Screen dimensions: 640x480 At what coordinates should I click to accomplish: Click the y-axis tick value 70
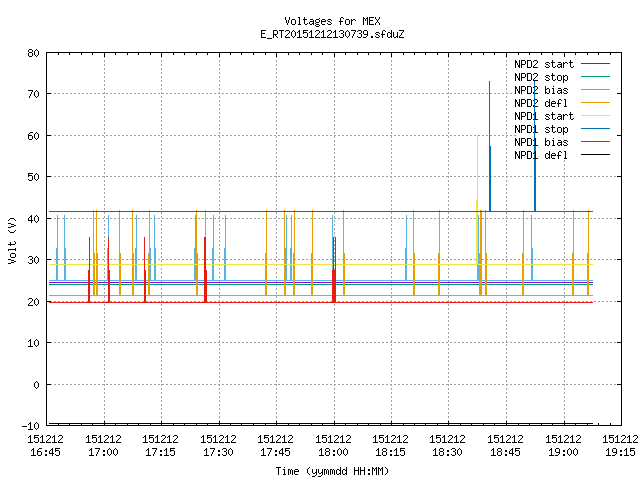(x=33, y=94)
